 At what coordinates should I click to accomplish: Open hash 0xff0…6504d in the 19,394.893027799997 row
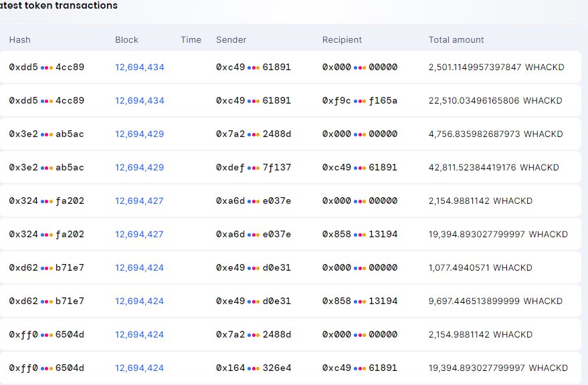[47, 368]
